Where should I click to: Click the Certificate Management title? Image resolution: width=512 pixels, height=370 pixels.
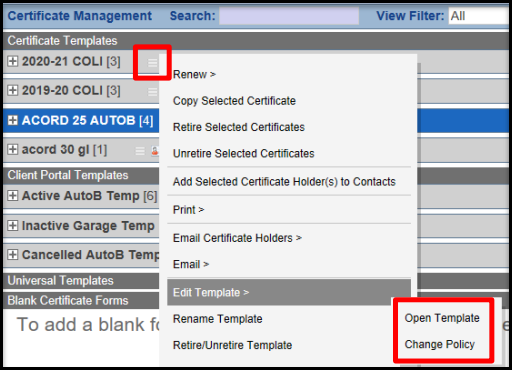point(80,16)
